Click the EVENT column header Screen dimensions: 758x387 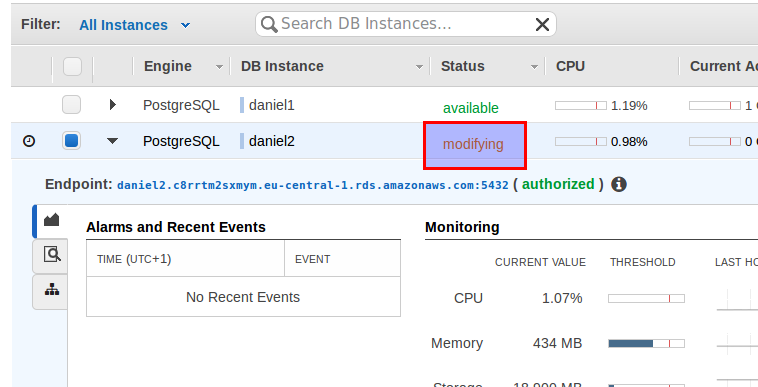coord(313,259)
